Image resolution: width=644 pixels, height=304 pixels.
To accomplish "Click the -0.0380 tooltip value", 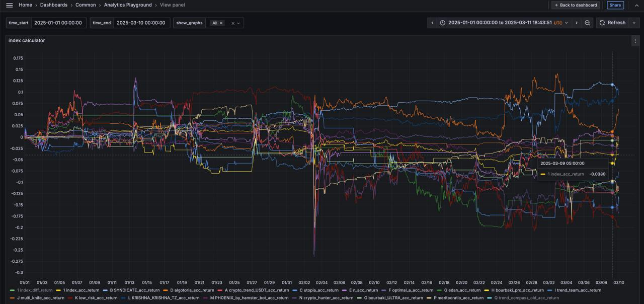I will tap(597, 174).
